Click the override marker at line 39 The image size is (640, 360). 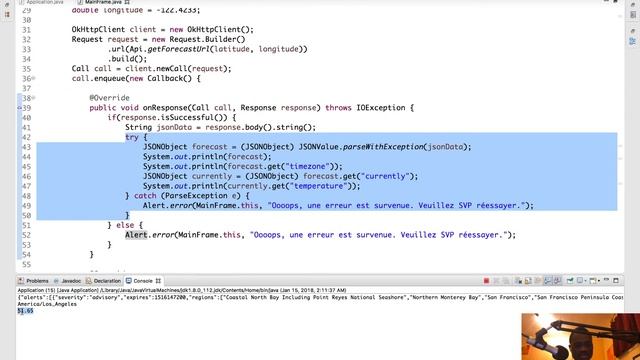click(19, 108)
